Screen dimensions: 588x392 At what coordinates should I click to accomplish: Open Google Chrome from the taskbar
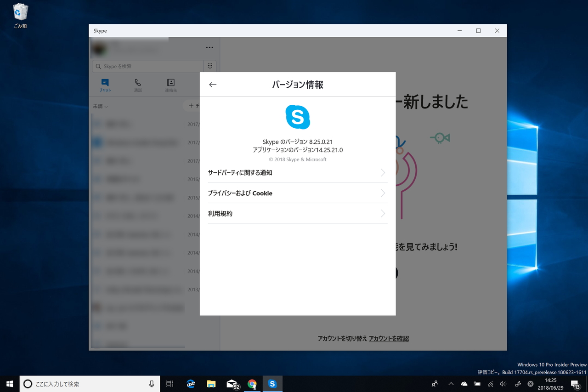pyautogui.click(x=252, y=384)
